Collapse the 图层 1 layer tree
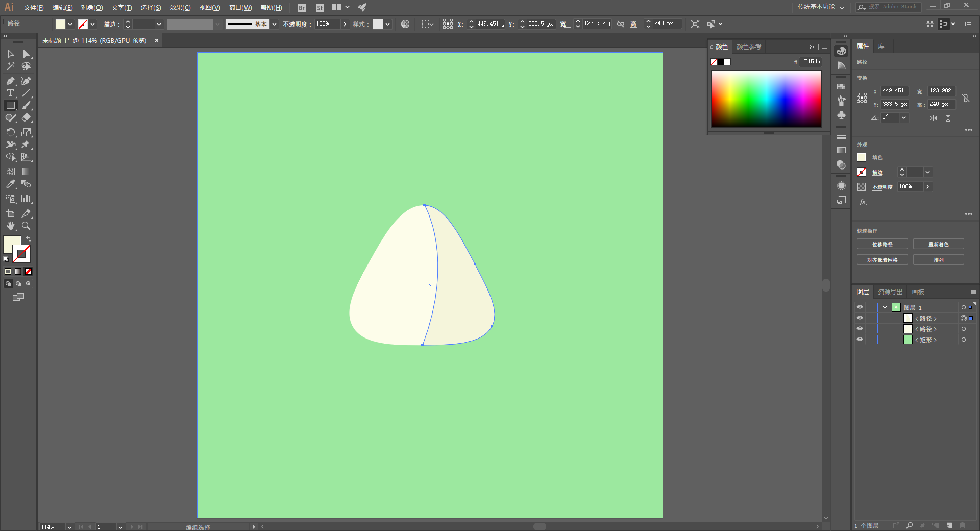The height and width of the screenshot is (531, 980). pyautogui.click(x=885, y=307)
